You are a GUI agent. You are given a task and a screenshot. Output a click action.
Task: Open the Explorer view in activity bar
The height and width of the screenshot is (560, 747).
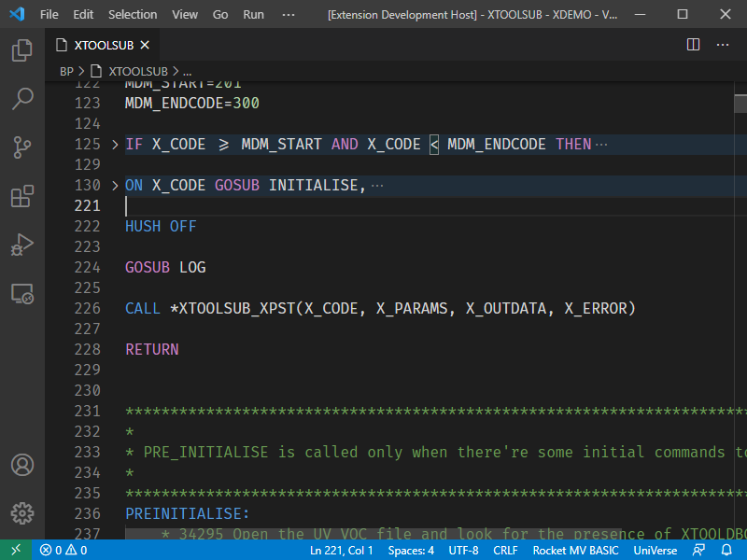[21, 50]
